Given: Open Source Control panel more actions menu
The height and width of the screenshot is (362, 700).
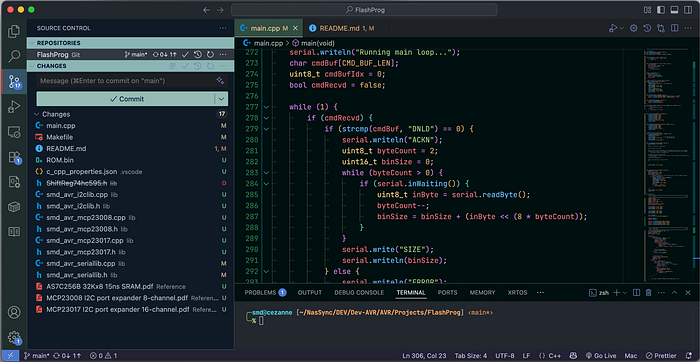Looking at the screenshot, I should click(223, 28).
